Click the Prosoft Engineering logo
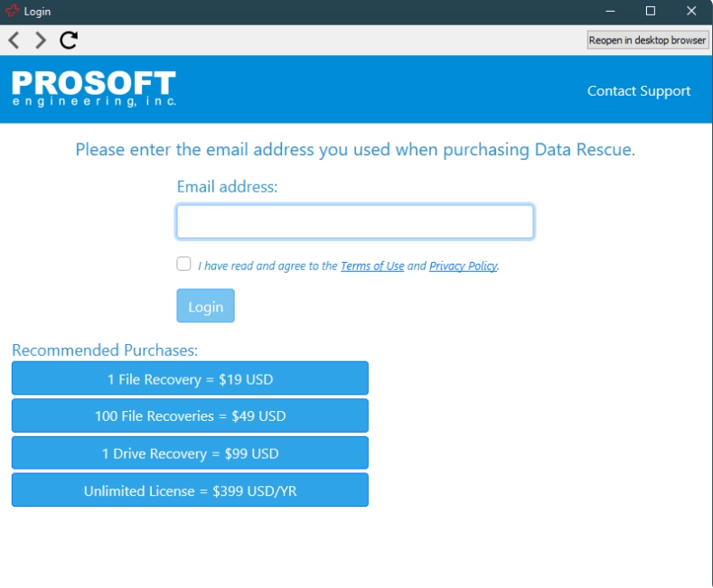Viewport: 713px width, 588px height. [x=94, y=89]
